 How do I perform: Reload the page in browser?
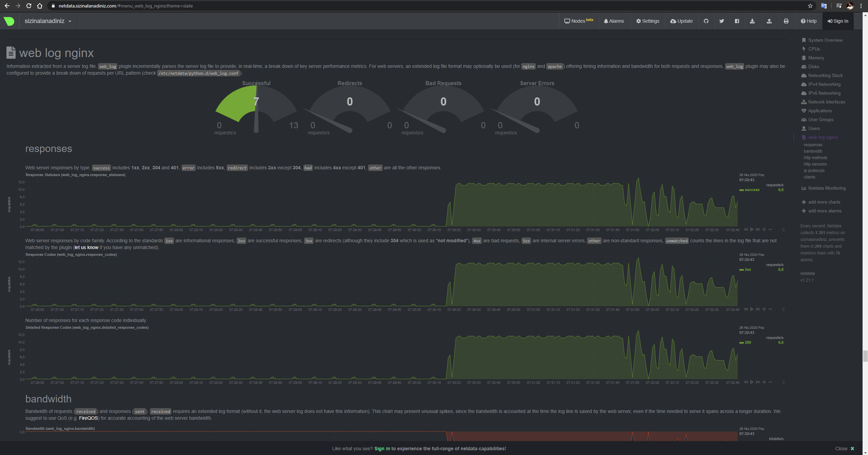[29, 6]
